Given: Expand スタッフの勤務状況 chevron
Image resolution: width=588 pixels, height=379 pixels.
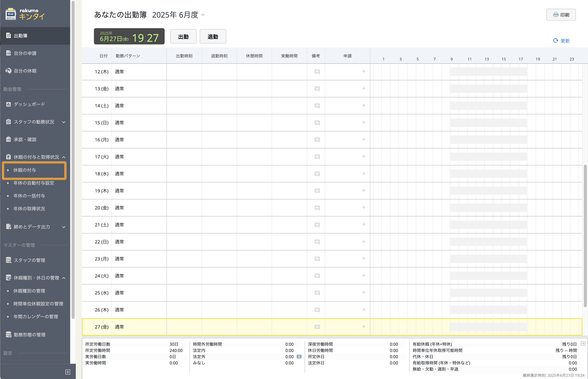Looking at the screenshot, I should (64, 122).
